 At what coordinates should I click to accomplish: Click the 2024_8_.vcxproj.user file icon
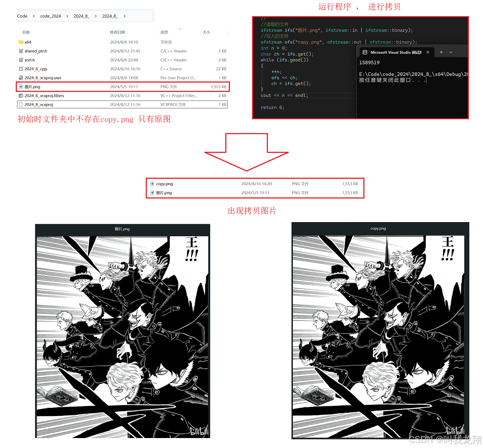(x=21, y=78)
